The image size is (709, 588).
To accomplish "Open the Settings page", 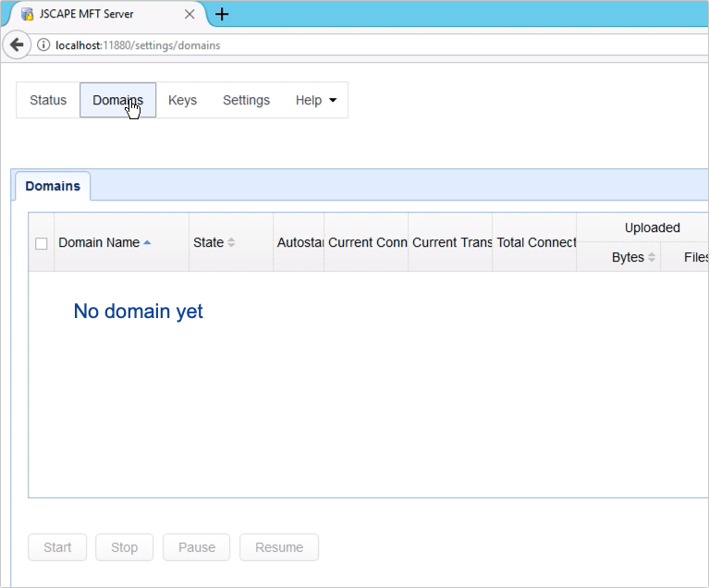I will (x=246, y=100).
